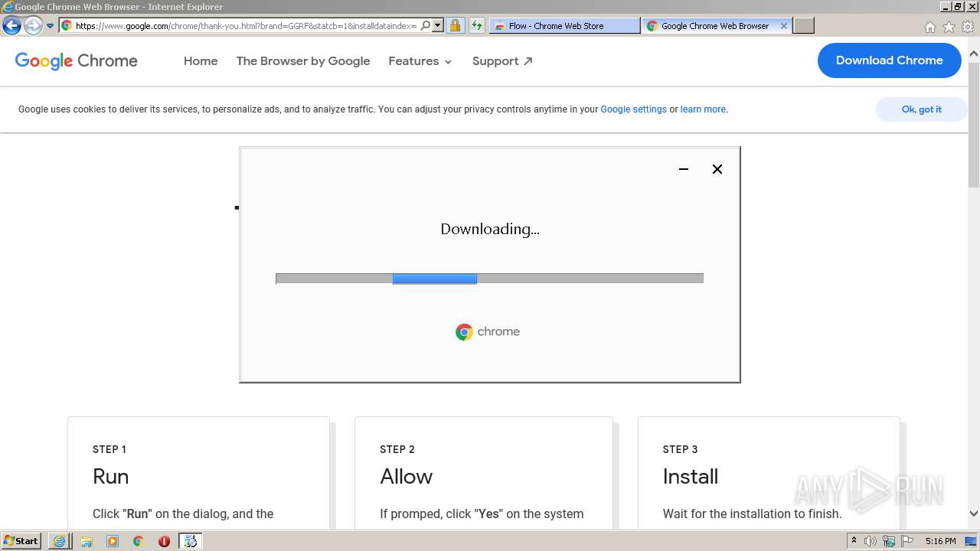Viewport: 980px width, 551px height.
Task: Click the Downloading... status text
Action: pos(490,229)
